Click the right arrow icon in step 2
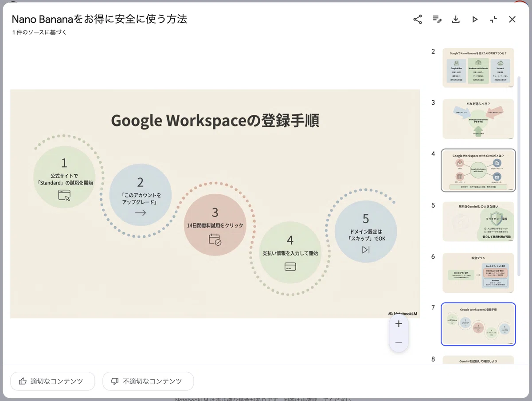The height and width of the screenshot is (401, 532). pos(140,213)
